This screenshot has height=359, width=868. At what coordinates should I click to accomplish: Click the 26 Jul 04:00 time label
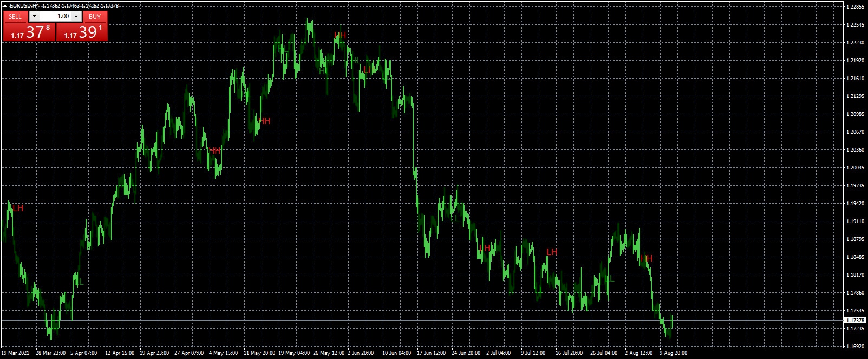tap(604, 353)
